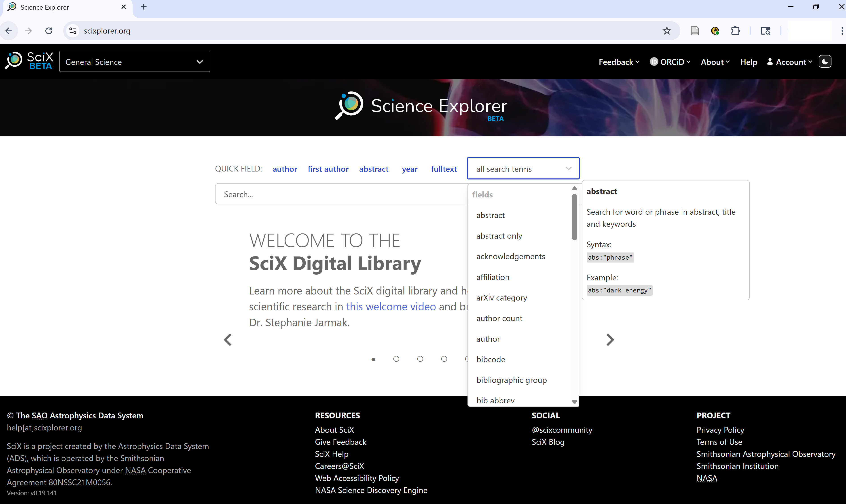Viewport: 846px width, 504px height.
Task: Expand the About menu
Action: coord(715,62)
